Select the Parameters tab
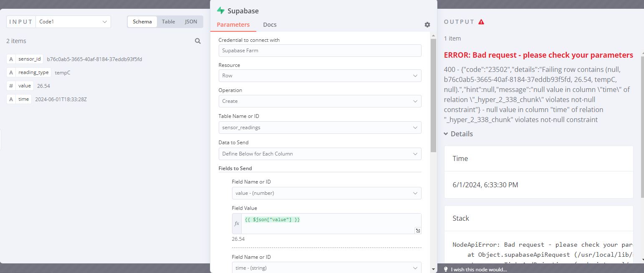Image resolution: width=644 pixels, height=273 pixels. [233, 25]
